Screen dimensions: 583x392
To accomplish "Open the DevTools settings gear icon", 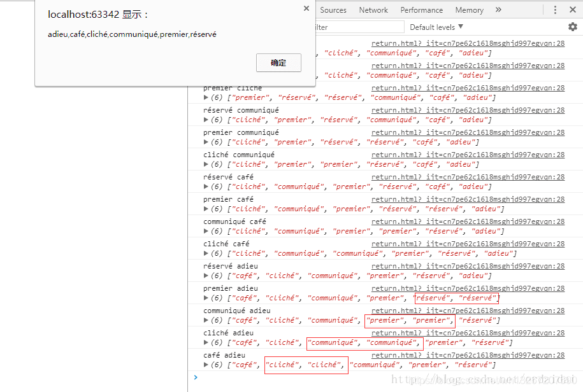I will click(572, 27).
